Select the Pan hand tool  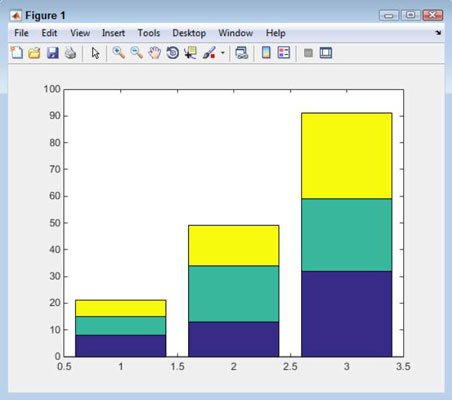point(155,53)
